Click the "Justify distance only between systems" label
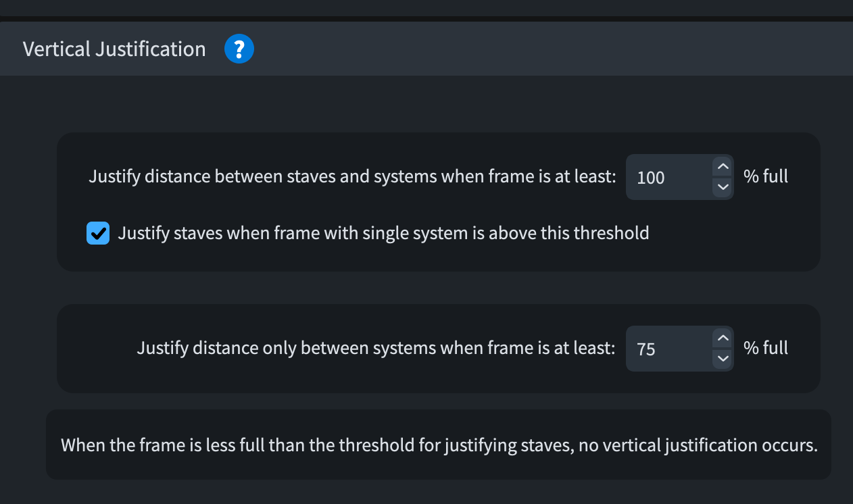The height and width of the screenshot is (504, 853). click(x=376, y=348)
